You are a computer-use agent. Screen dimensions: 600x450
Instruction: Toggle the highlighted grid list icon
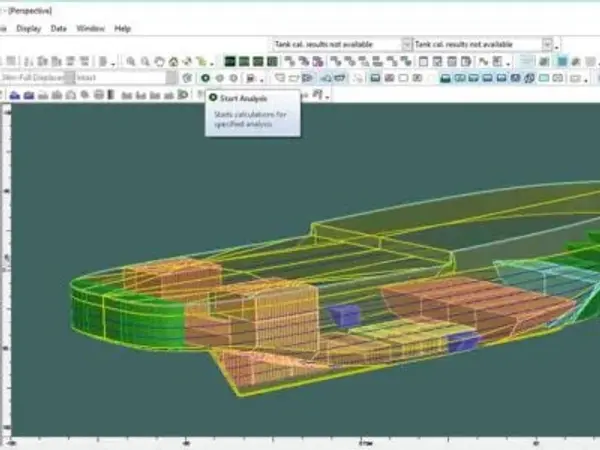[527, 61]
